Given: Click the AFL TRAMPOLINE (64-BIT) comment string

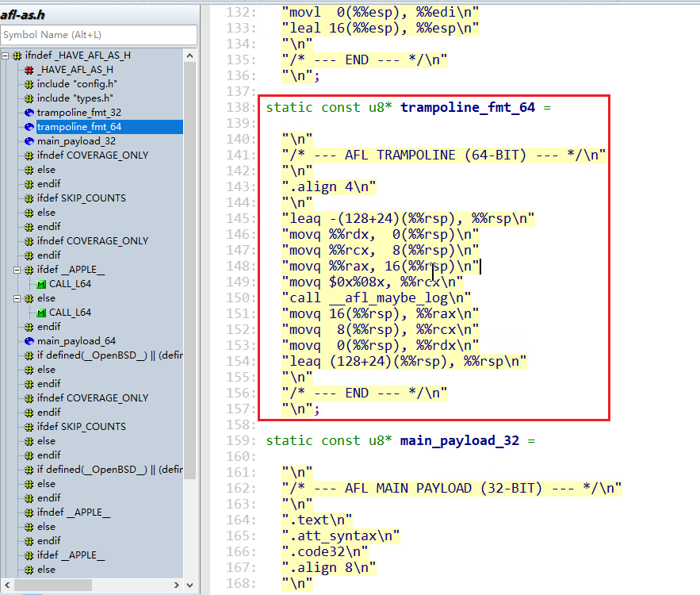Looking at the screenshot, I should [444, 155].
